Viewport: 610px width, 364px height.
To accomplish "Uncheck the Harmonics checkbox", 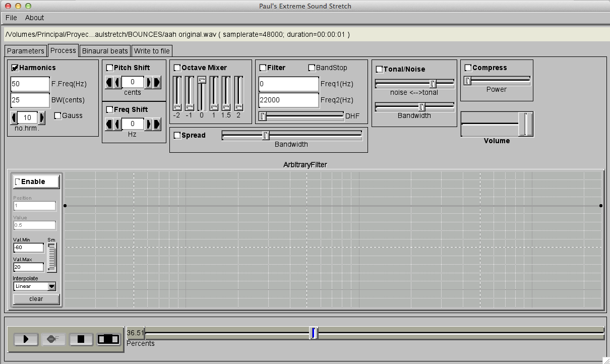I will coord(15,68).
